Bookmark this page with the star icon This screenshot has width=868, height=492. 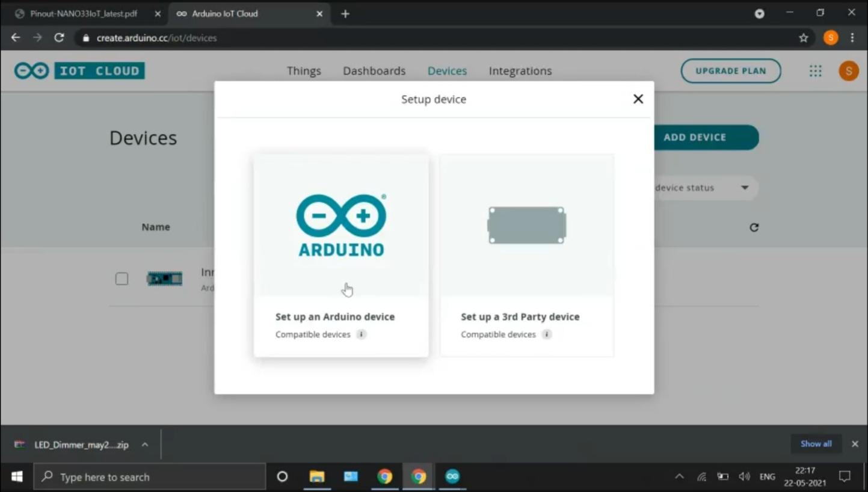point(804,38)
